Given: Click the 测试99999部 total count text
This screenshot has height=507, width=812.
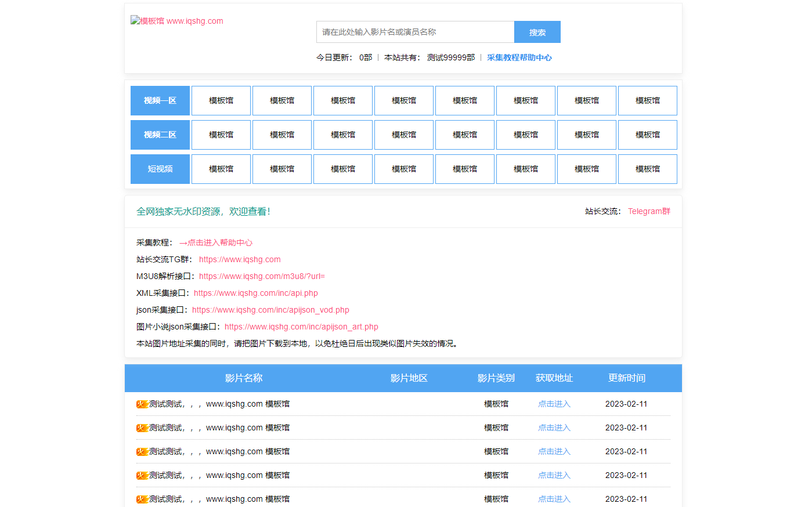Looking at the screenshot, I should click(x=451, y=57).
